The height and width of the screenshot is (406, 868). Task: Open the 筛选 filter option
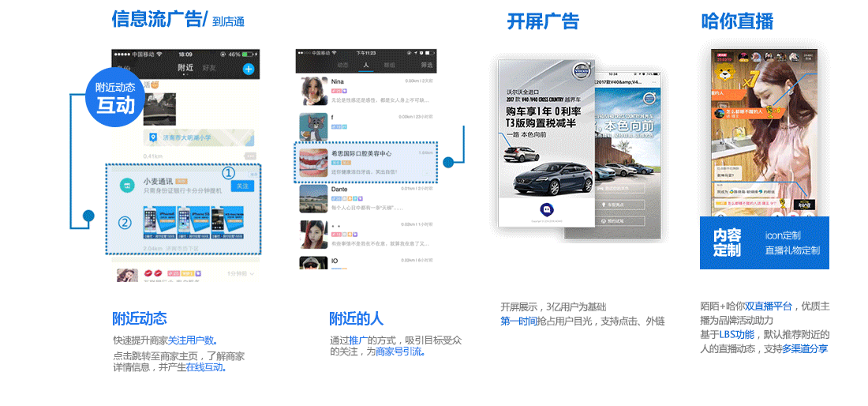pyautogui.click(x=426, y=65)
